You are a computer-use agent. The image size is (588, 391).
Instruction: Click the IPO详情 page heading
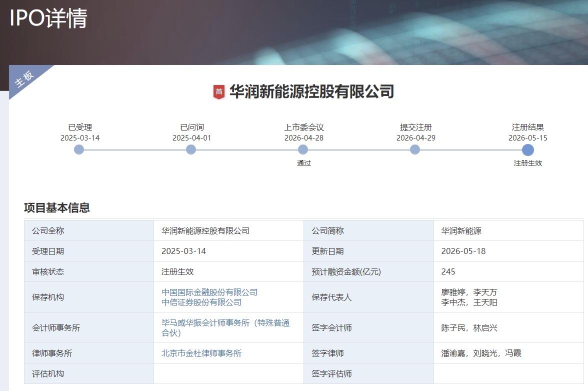pos(48,18)
